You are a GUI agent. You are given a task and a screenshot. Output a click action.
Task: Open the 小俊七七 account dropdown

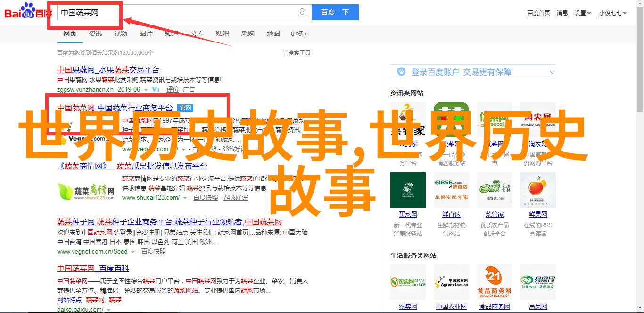613,13
